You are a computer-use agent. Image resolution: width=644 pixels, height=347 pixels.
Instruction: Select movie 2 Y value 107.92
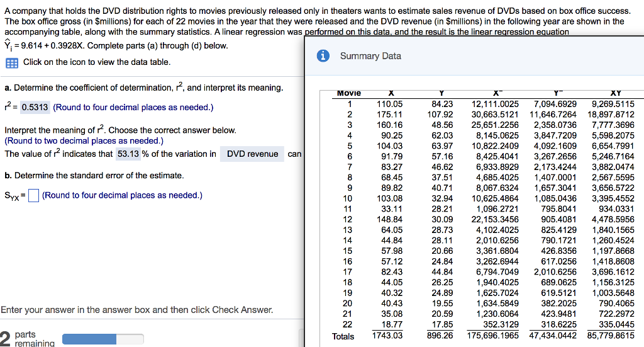[x=440, y=115]
